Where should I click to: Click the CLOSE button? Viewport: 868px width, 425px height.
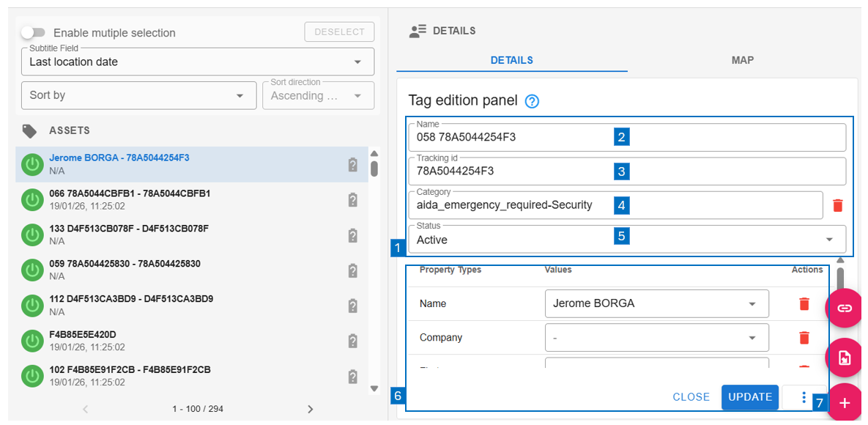(691, 397)
